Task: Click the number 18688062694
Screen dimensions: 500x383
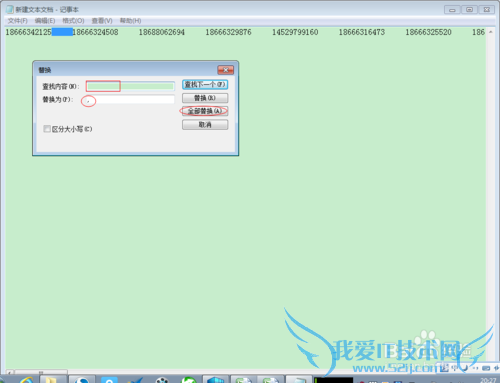Action: (162, 32)
